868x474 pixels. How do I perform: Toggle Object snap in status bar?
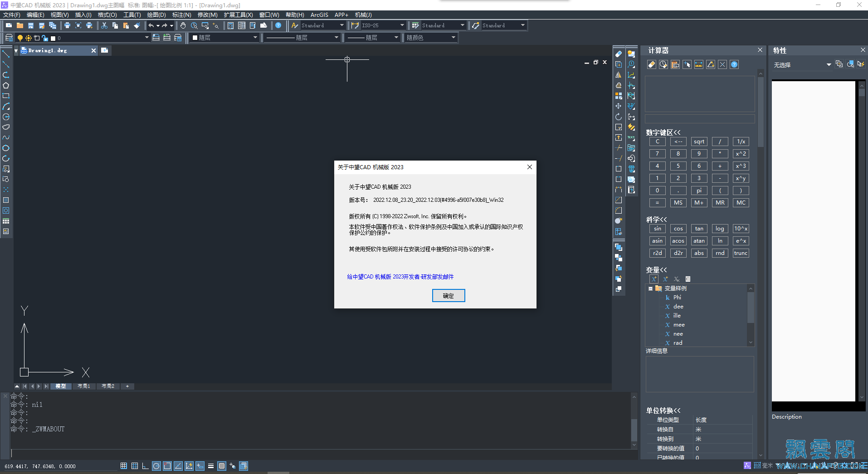point(167,466)
